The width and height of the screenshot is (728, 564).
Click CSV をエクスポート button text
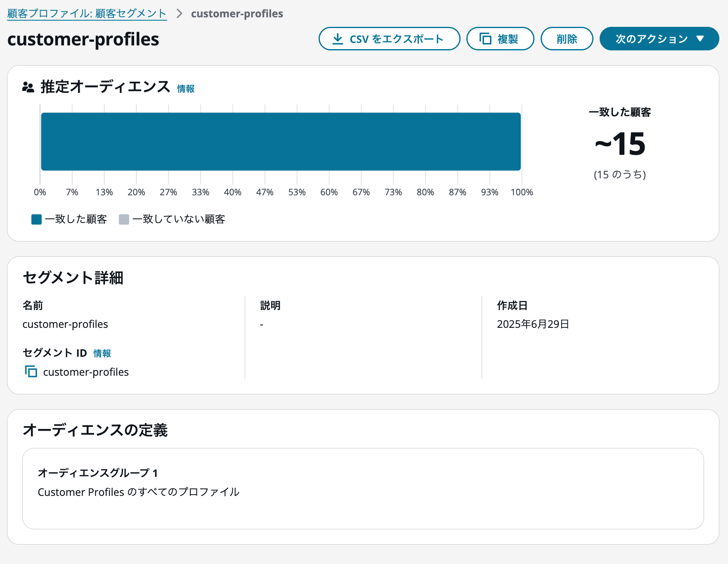(x=396, y=39)
